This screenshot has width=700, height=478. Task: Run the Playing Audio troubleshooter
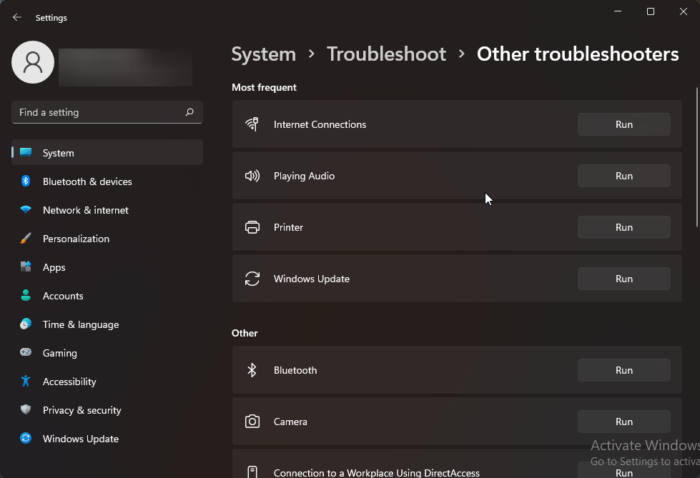point(624,176)
